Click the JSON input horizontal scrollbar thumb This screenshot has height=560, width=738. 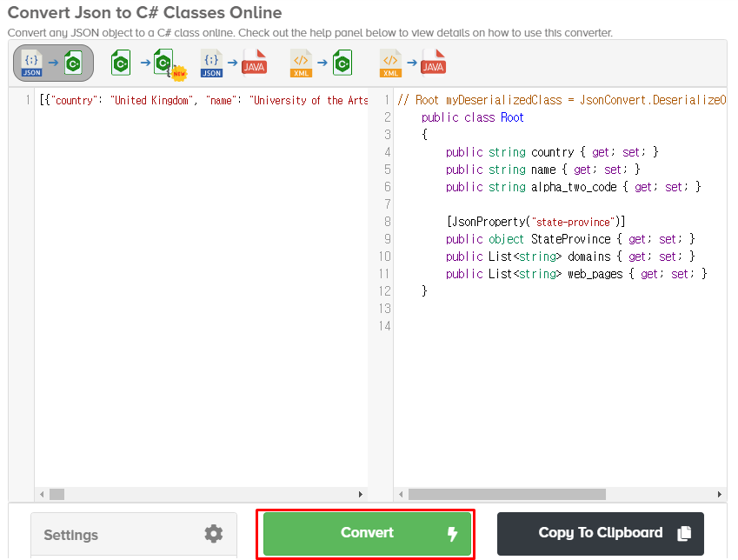(57, 494)
